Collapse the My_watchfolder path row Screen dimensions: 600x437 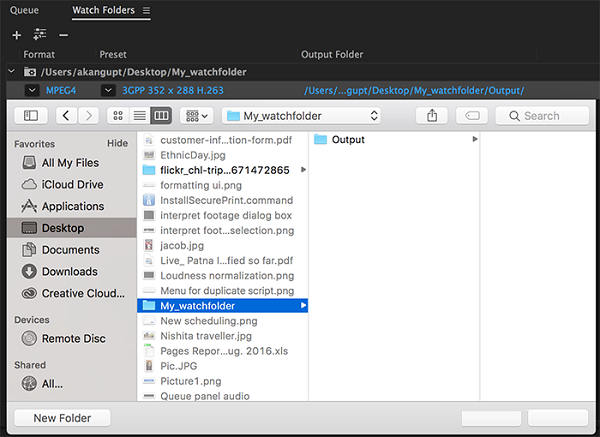coord(10,72)
